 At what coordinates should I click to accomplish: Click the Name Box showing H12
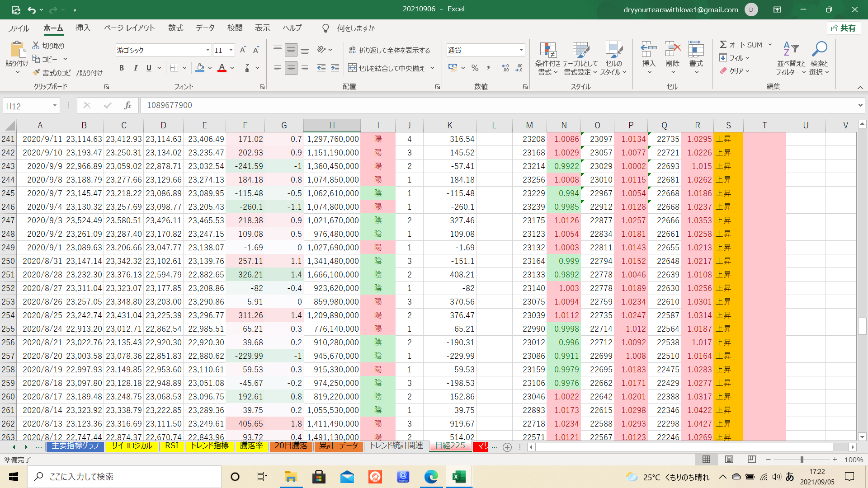pyautogui.click(x=27, y=106)
